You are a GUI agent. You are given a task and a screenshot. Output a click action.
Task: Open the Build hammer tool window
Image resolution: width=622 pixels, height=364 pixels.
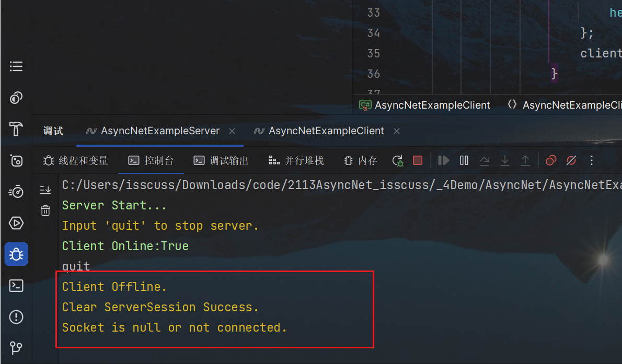tap(16, 129)
